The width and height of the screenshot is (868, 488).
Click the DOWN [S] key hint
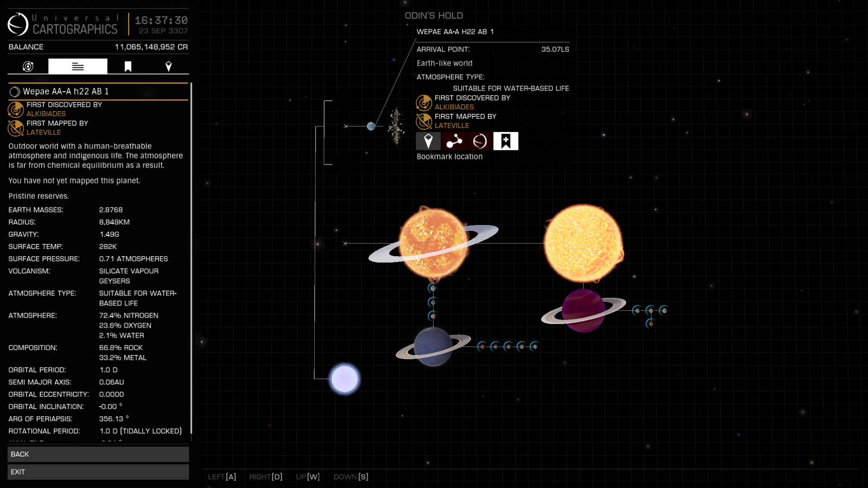coord(351,477)
